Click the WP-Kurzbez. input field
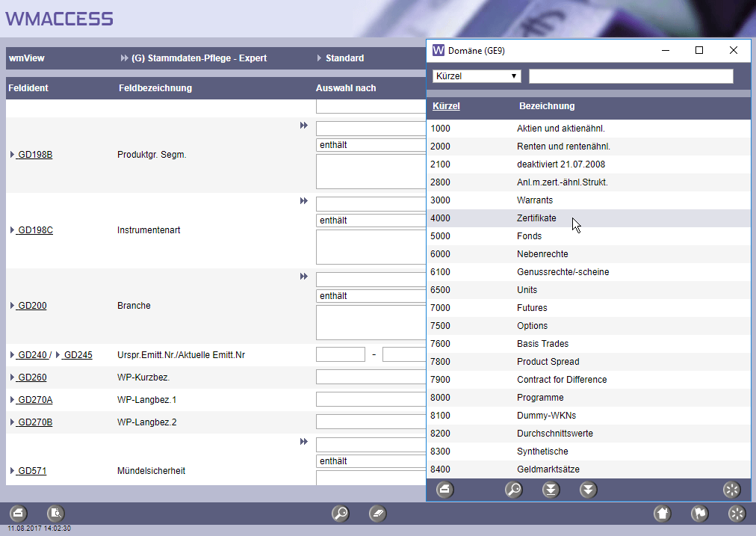 tap(371, 377)
